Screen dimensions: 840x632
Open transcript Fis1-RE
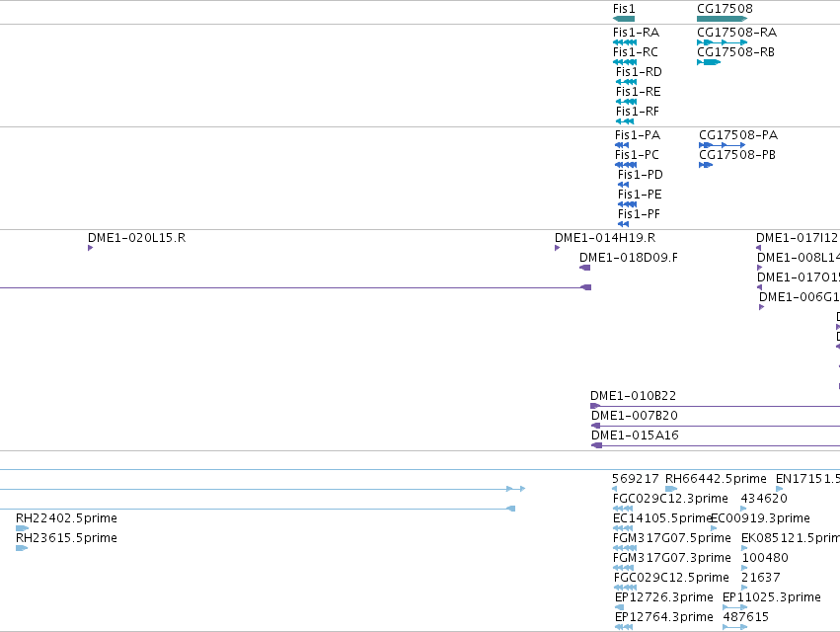[x=638, y=92]
